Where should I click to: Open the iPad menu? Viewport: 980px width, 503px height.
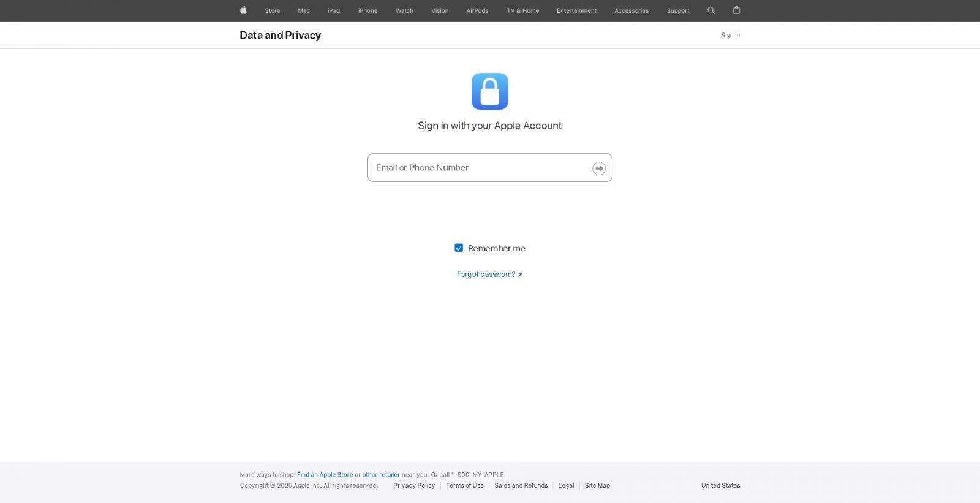334,10
